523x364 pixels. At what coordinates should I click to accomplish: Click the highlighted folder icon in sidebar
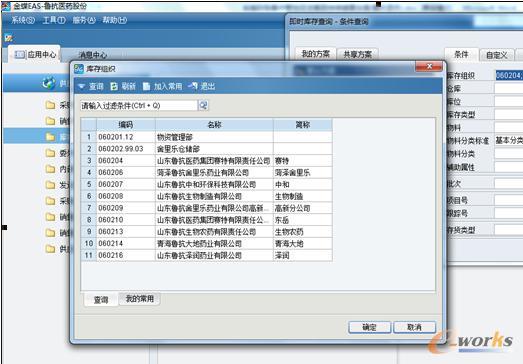[x=50, y=136]
